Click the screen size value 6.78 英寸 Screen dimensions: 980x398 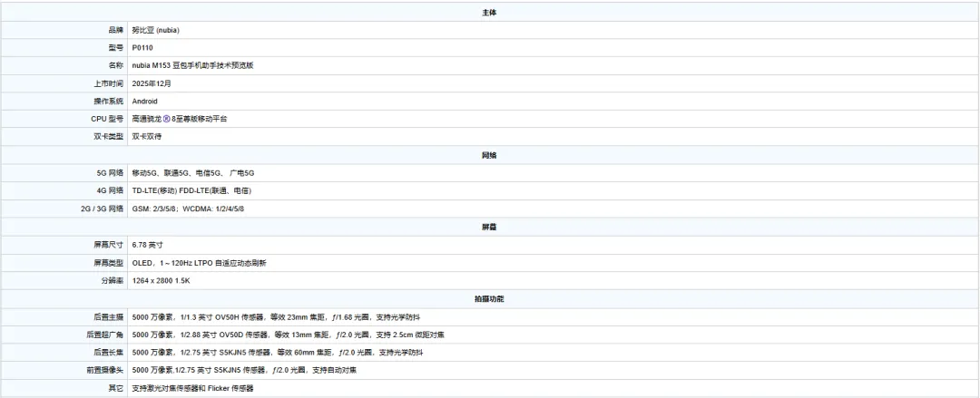[x=148, y=245]
